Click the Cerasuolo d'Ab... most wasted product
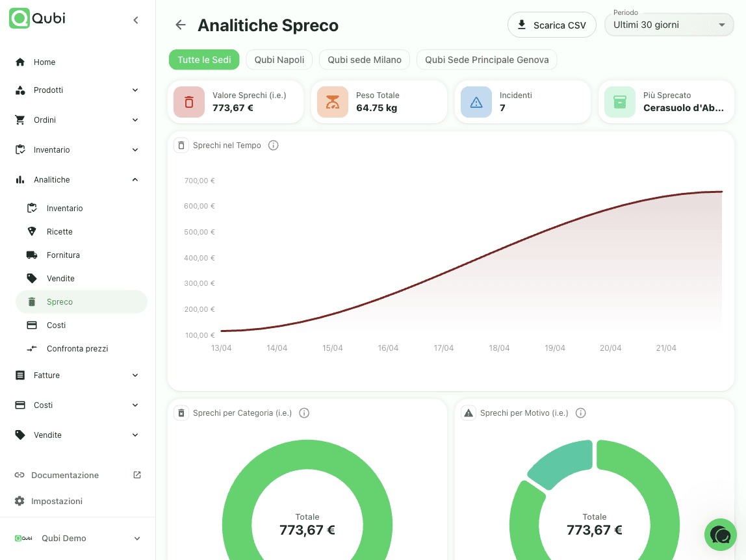This screenshot has height=560, width=746. [683, 108]
